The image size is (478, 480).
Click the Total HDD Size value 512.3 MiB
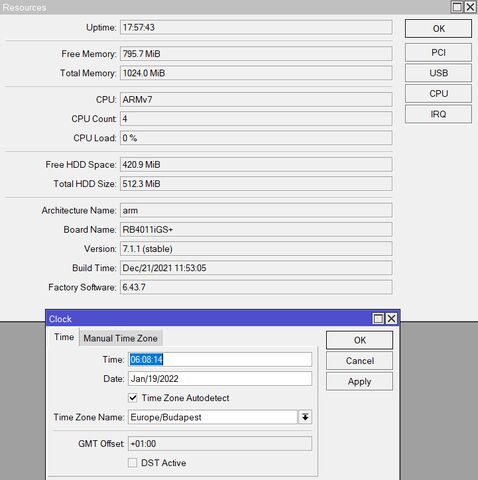click(256, 184)
